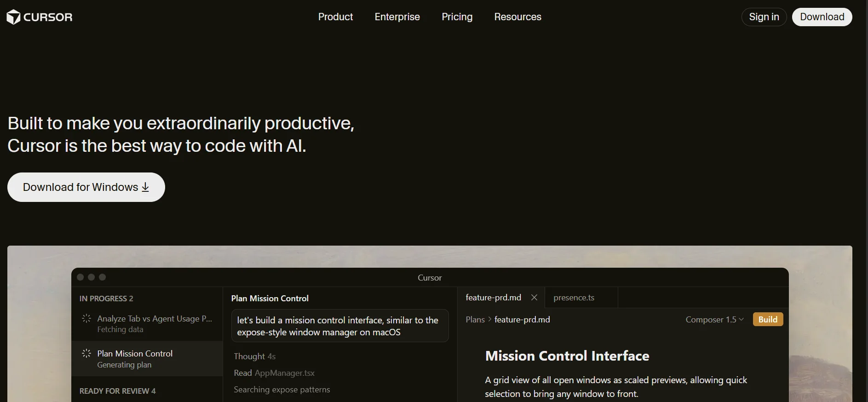
Task: Click the Mission Control Interface heading
Action: 567,356
